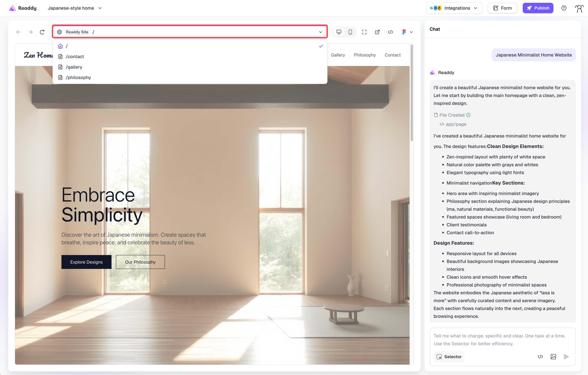Click the help question mark icon

564,8
